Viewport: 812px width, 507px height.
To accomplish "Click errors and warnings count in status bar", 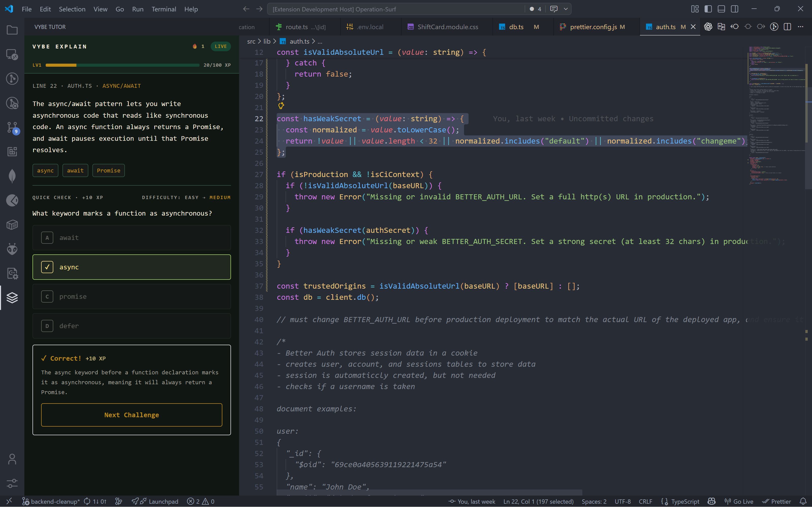I will [x=201, y=501].
